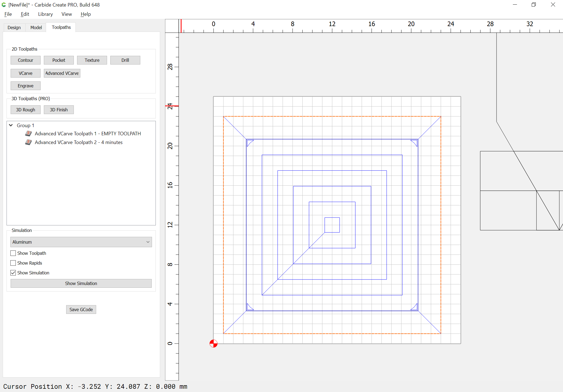Viewport: 563px width, 392px height.
Task: Click the wide Show Simulation button
Action: coord(81,283)
